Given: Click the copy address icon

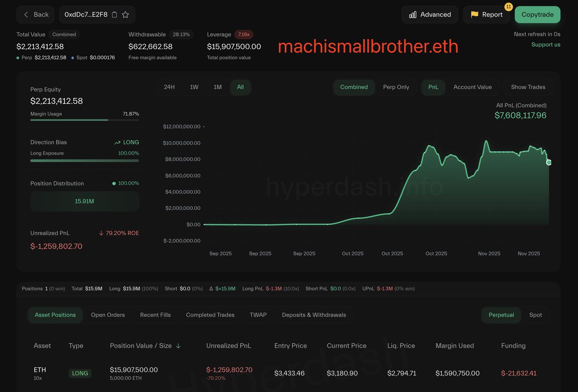Looking at the screenshot, I should pyautogui.click(x=114, y=14).
